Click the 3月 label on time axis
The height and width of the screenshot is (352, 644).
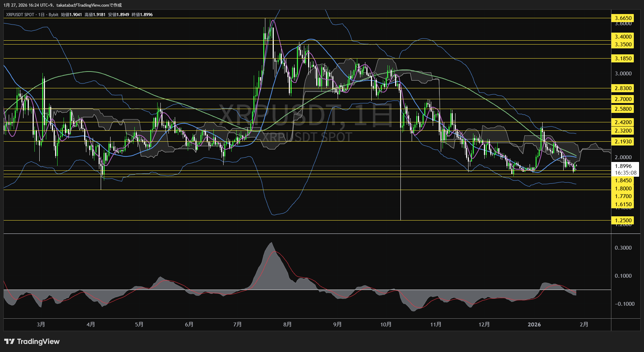coord(41,325)
